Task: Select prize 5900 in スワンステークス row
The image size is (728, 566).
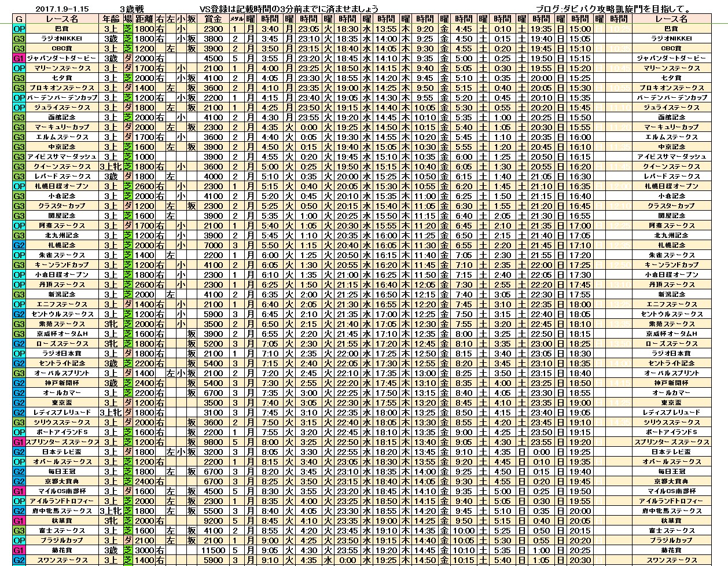Action: pos(213,560)
